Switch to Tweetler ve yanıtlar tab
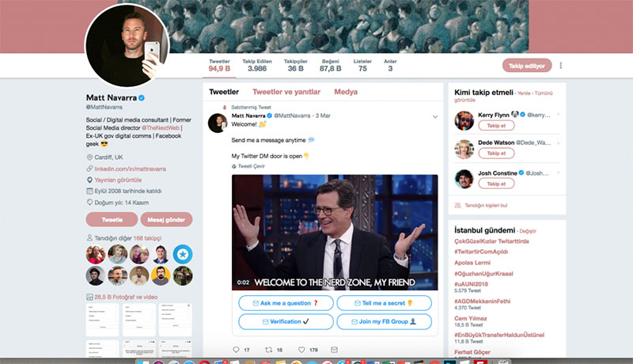The height and width of the screenshot is (364, 633). coord(286,92)
